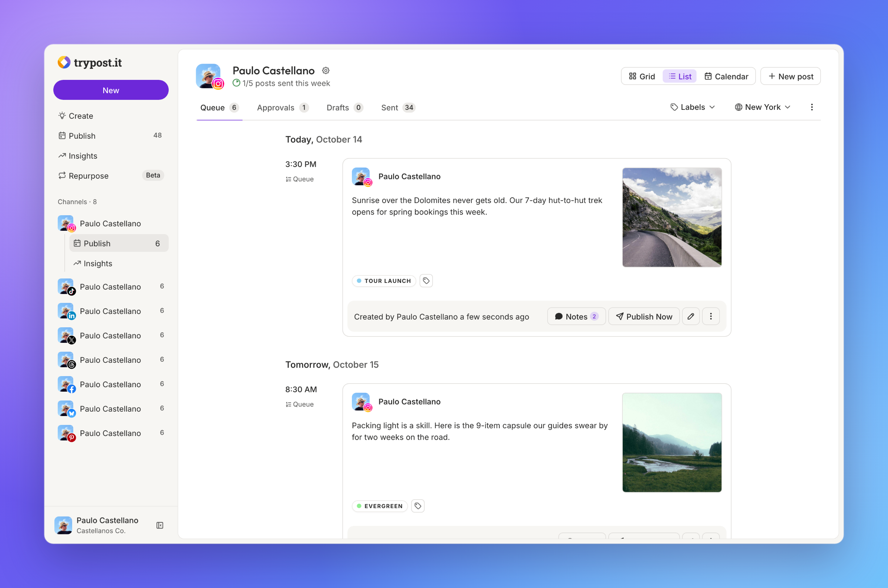Open the mountain road post thumbnail
The height and width of the screenshot is (588, 888).
[672, 217]
